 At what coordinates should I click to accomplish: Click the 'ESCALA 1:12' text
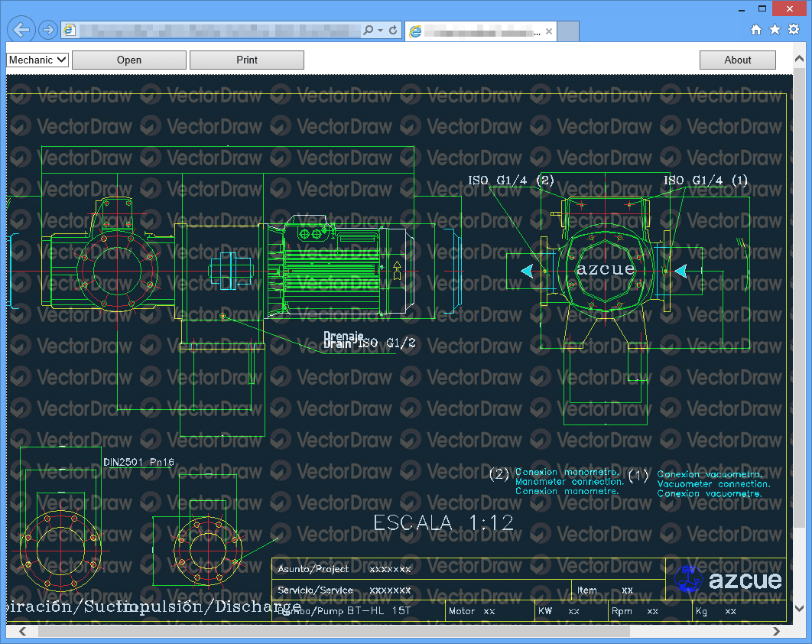443,522
